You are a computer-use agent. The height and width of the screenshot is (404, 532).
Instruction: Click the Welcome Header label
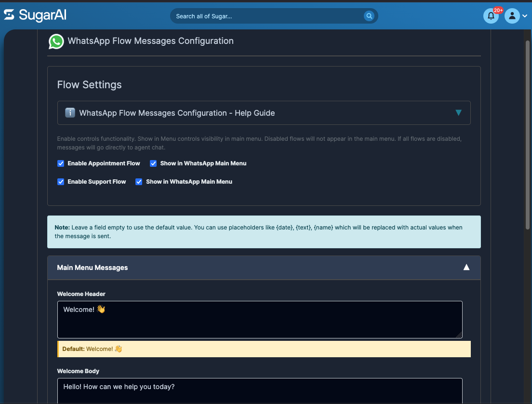coord(81,294)
